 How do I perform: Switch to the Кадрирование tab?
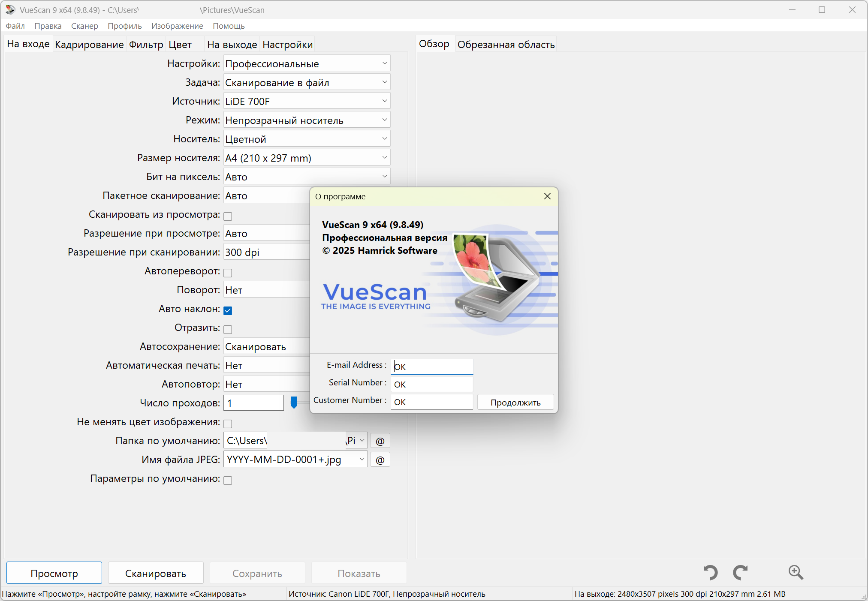click(89, 45)
